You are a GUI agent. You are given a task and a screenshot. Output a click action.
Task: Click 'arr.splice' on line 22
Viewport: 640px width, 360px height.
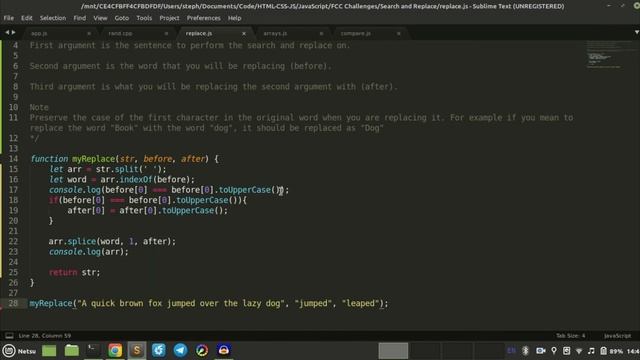click(72, 241)
